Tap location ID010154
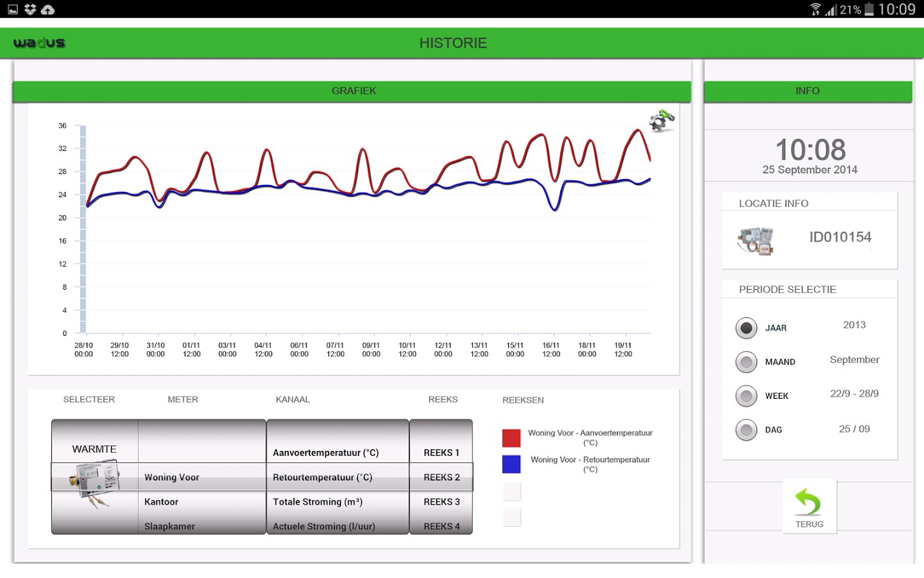Image resolution: width=924 pixels, height=578 pixels. [x=840, y=237]
